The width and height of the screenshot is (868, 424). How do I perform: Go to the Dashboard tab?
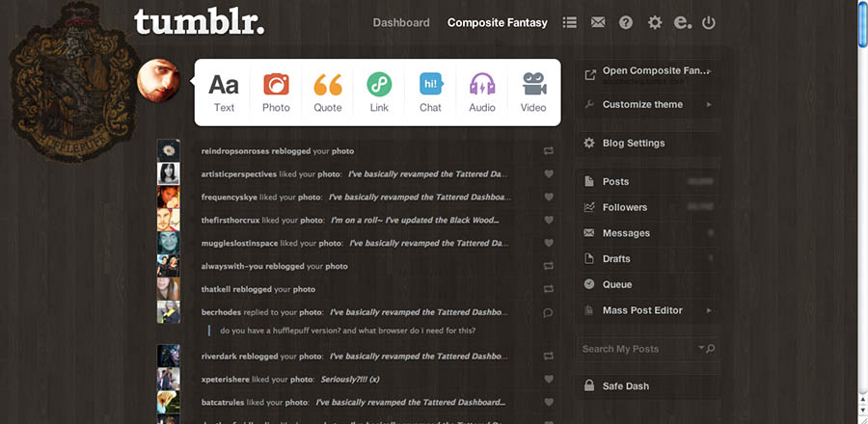pyautogui.click(x=401, y=23)
